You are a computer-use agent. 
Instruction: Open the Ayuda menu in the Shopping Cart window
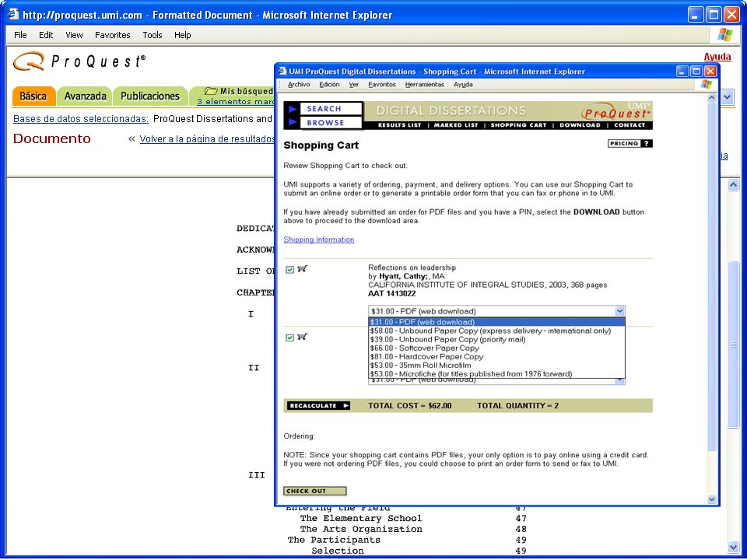click(x=463, y=84)
